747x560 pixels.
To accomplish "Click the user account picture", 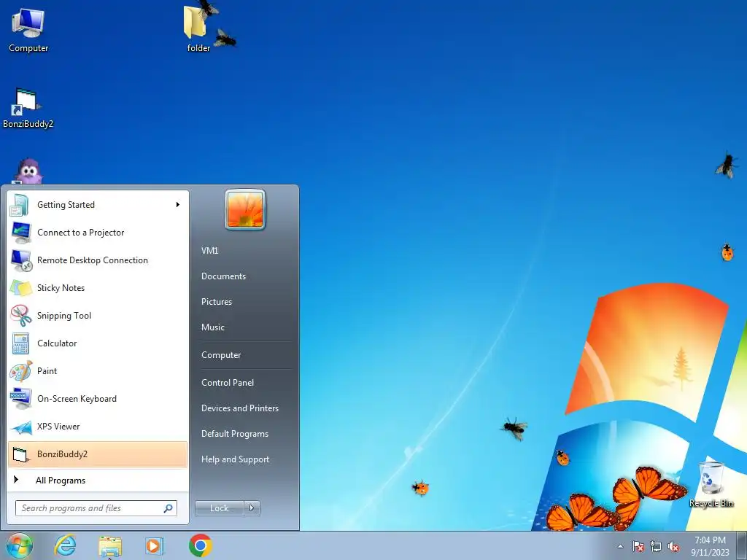I will point(245,209).
